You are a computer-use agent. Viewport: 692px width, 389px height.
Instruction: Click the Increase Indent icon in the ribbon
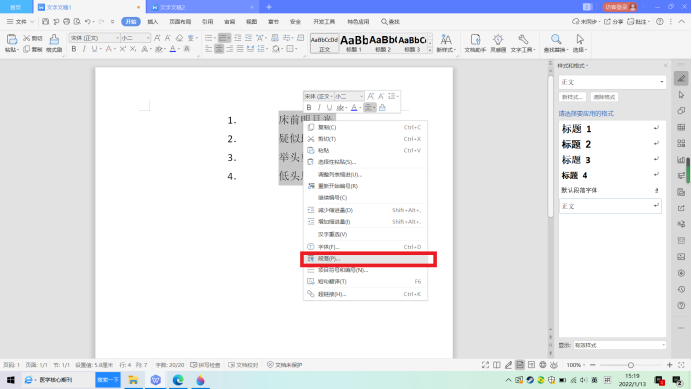click(x=248, y=38)
